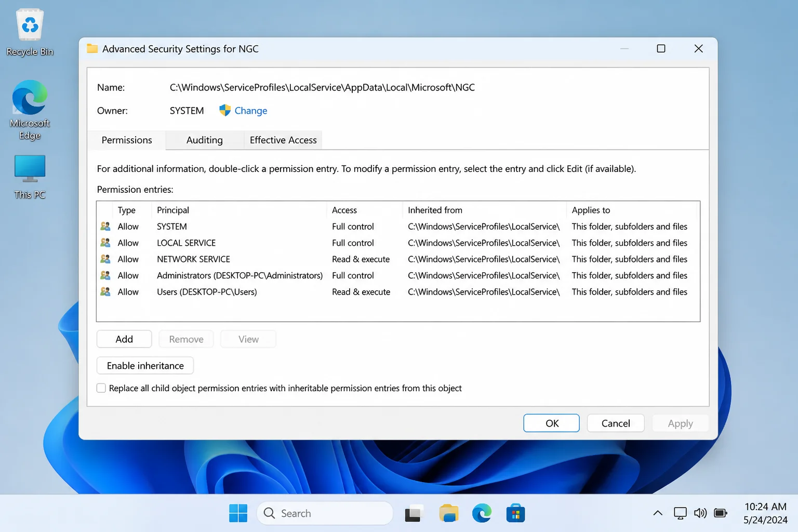Screen dimensions: 798x532
Task: Confirm with the OK button
Action: (551, 423)
